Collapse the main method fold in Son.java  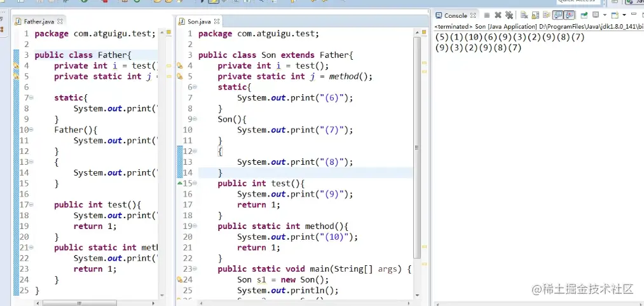[x=195, y=268]
